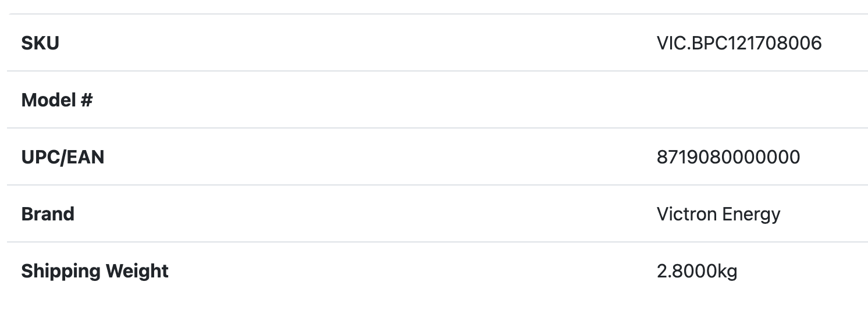Click the Shipping Weight label
The image size is (868, 335).
[94, 271]
